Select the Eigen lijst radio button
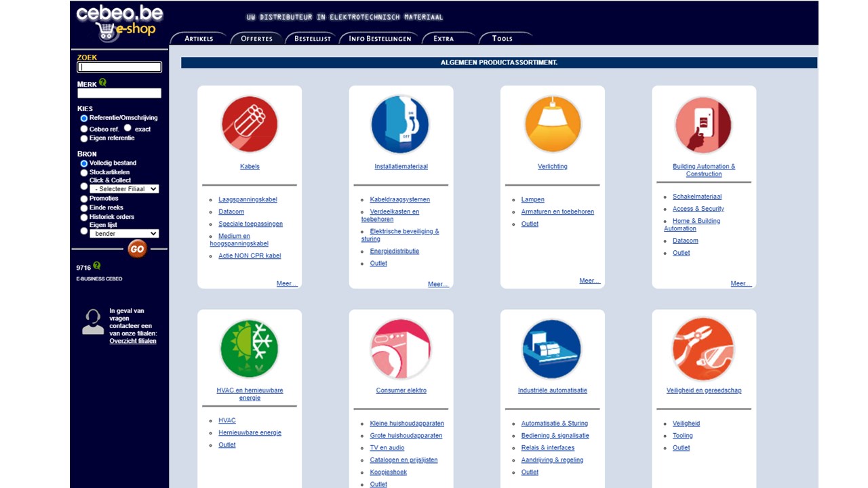 (84, 230)
